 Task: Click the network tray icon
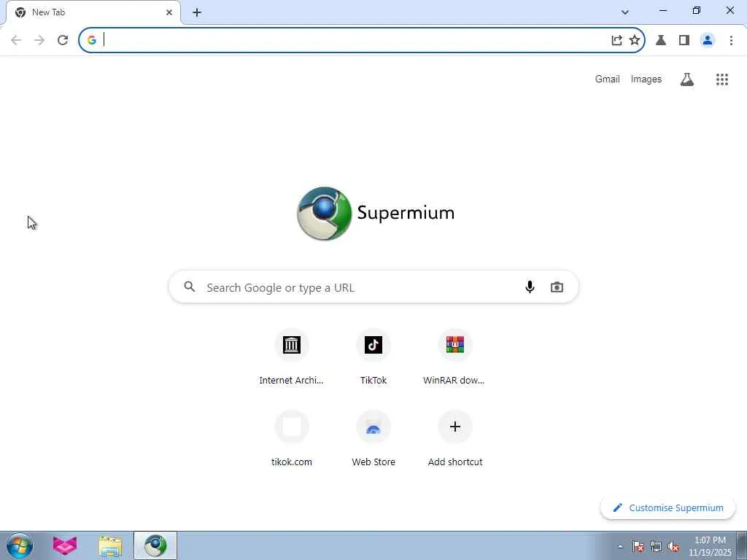click(656, 546)
